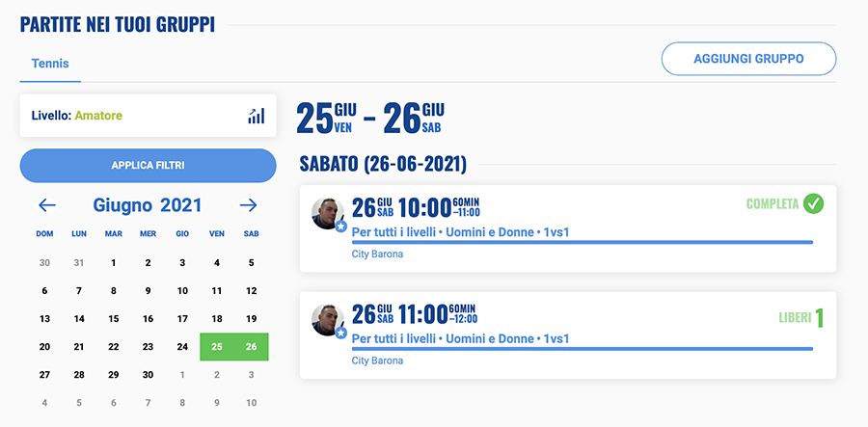
Task: Select June 26 in calendar
Action: (x=252, y=347)
